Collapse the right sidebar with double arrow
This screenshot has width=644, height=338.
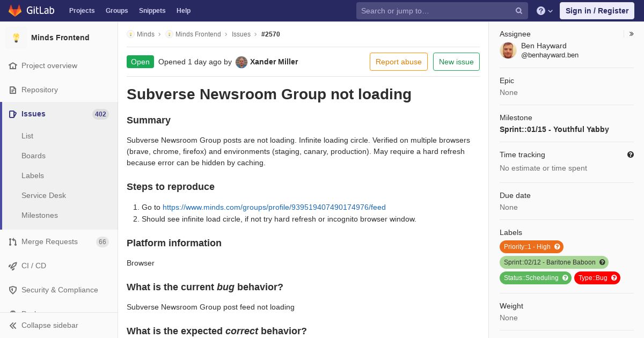(x=631, y=34)
